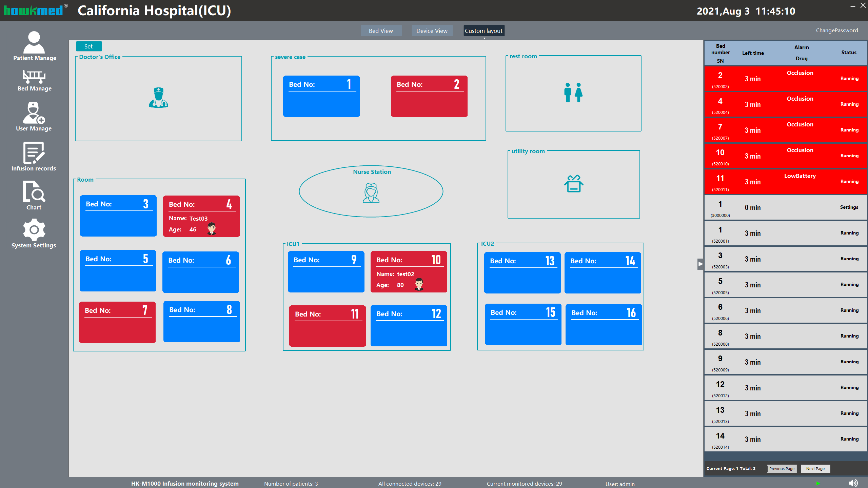The height and width of the screenshot is (488, 868).
Task: Click the User Manage icon
Action: tap(34, 116)
